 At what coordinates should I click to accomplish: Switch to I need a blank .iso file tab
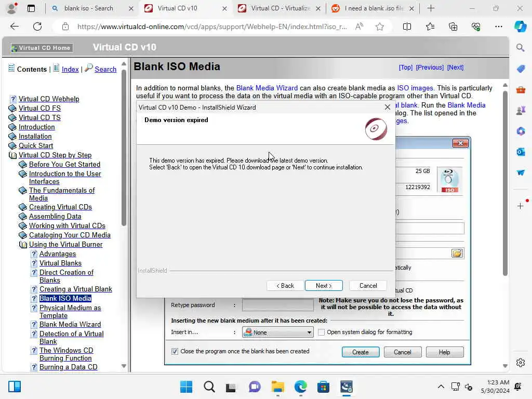[x=373, y=8]
